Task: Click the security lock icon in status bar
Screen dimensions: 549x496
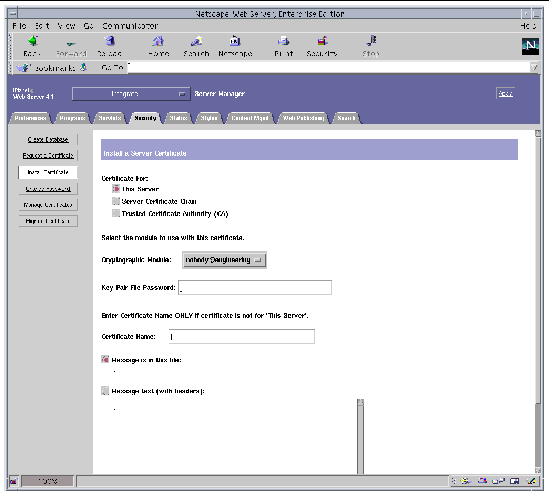Action: (13, 481)
